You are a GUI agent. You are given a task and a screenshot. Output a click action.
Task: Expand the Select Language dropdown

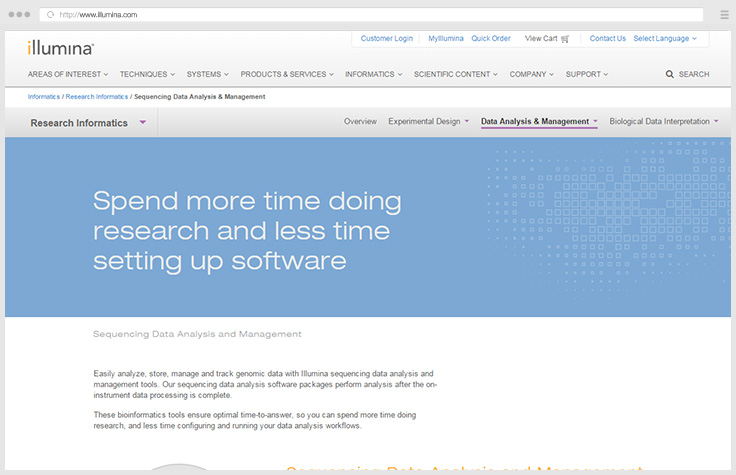click(665, 39)
